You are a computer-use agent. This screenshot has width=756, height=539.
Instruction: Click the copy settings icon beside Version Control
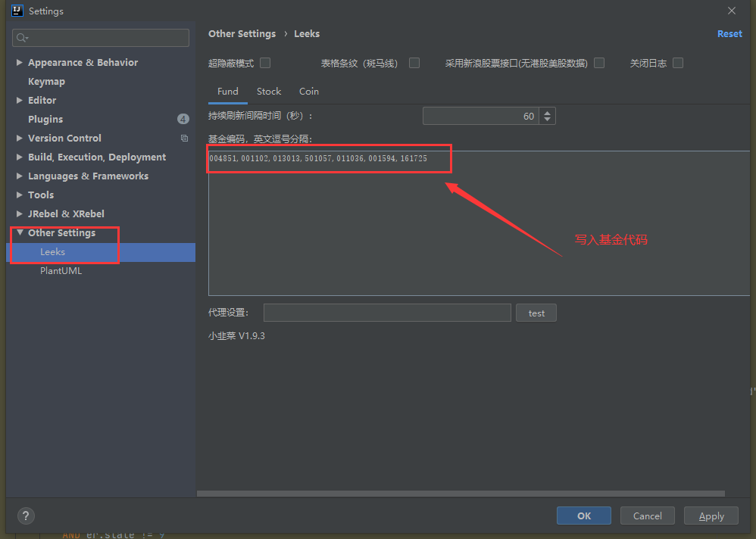[184, 138]
